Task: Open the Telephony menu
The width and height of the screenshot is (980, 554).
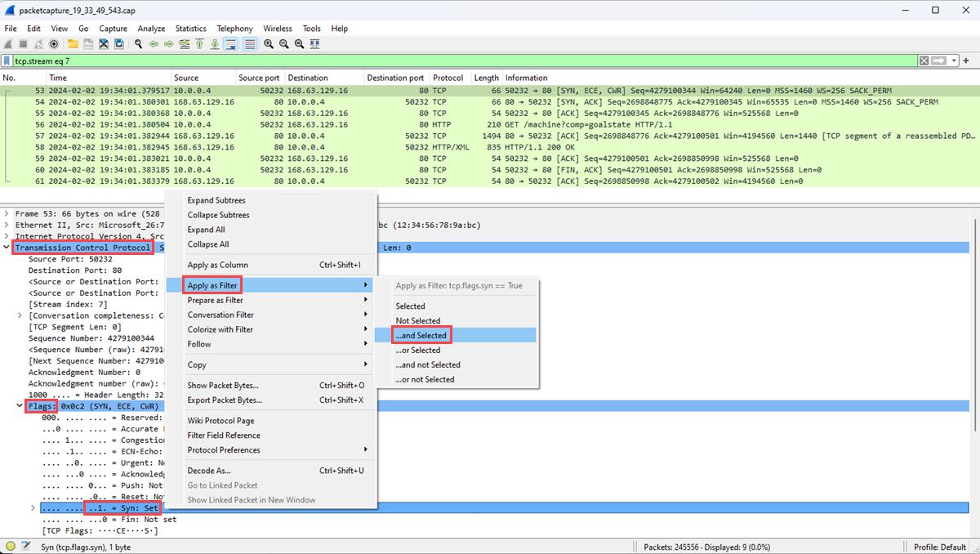Action: tap(234, 28)
